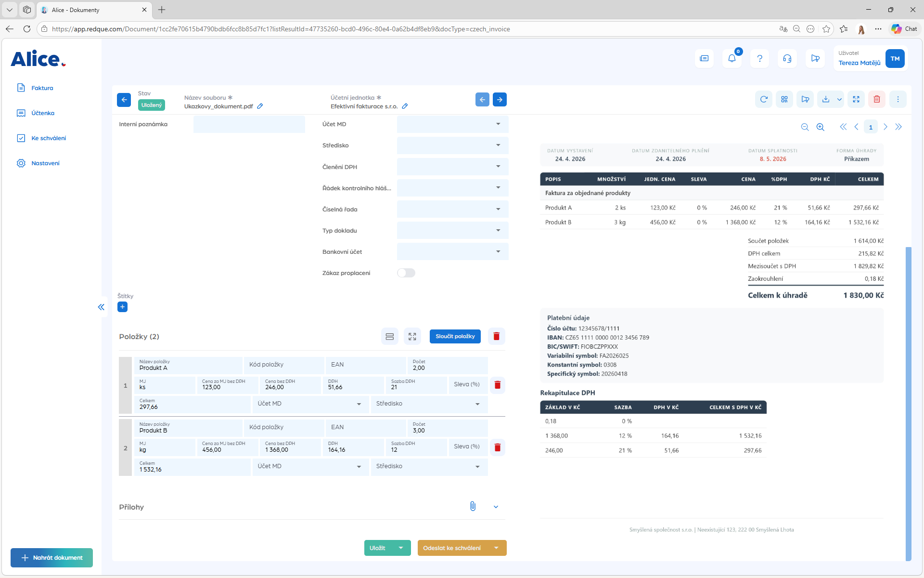This screenshot has width=924, height=578.
Task: Click the notifications bell icon
Action: [x=732, y=58]
